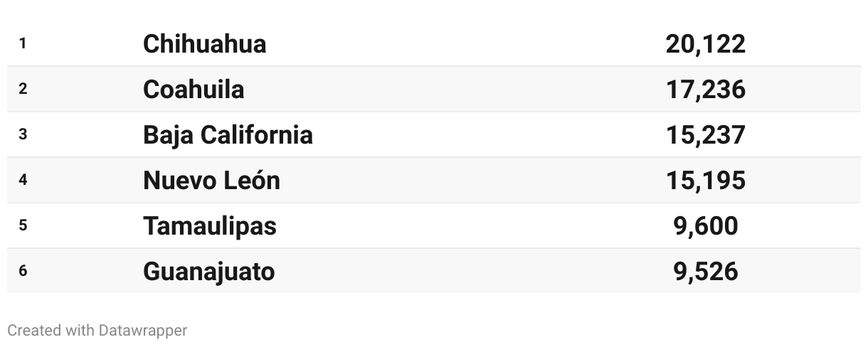Screen dimensions: 868x347
Task: Click rank number 1
Action: pos(23,44)
